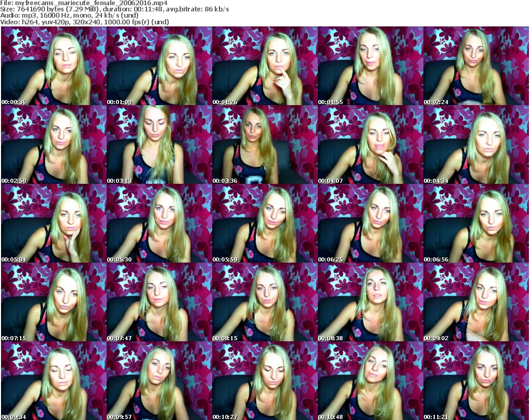The image size is (530, 420).
Task: Select the thumbnail frame at 00:01:55
Action: pos(371,66)
